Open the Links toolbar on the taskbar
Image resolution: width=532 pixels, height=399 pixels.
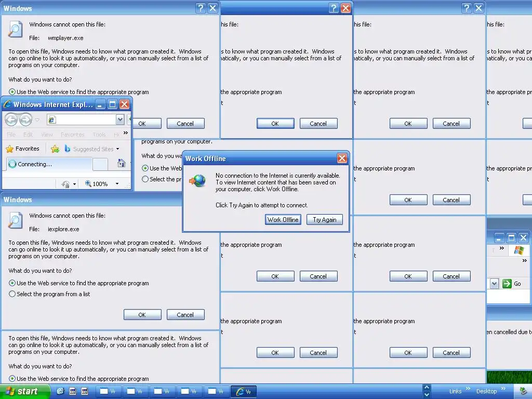(x=455, y=391)
